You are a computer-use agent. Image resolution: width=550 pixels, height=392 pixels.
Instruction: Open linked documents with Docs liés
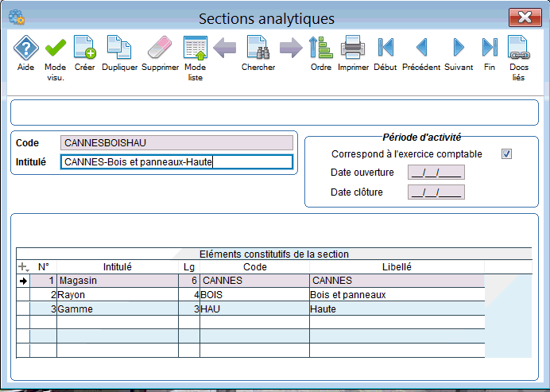pyautogui.click(x=519, y=47)
